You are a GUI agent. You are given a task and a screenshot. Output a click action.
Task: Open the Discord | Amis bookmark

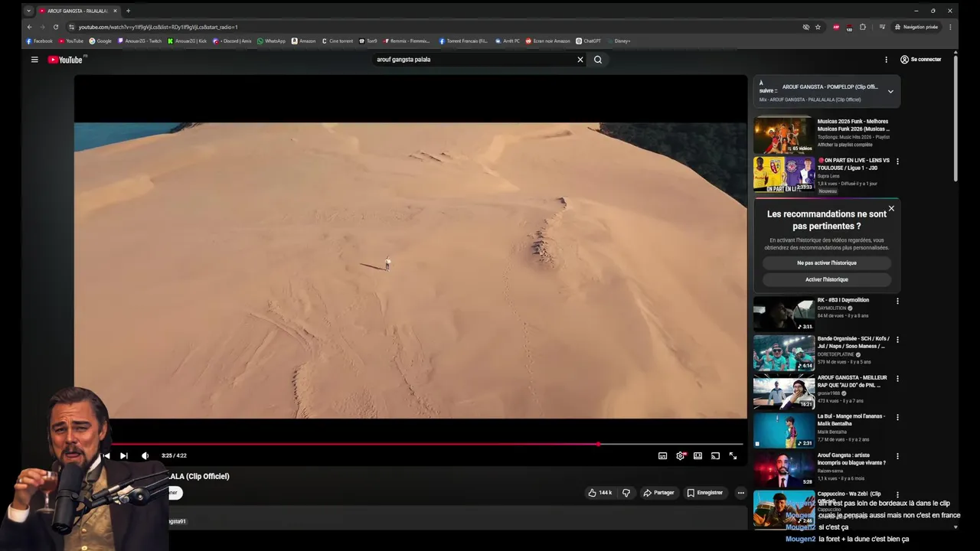point(232,41)
